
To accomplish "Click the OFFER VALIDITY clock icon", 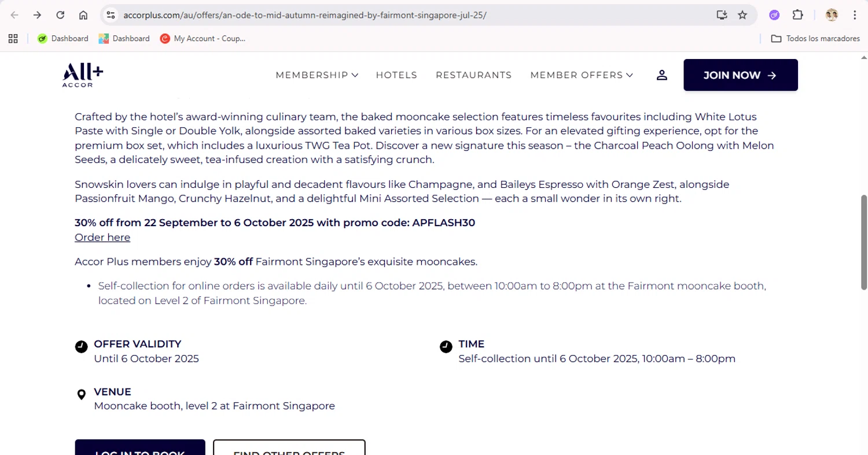I will coord(82,347).
